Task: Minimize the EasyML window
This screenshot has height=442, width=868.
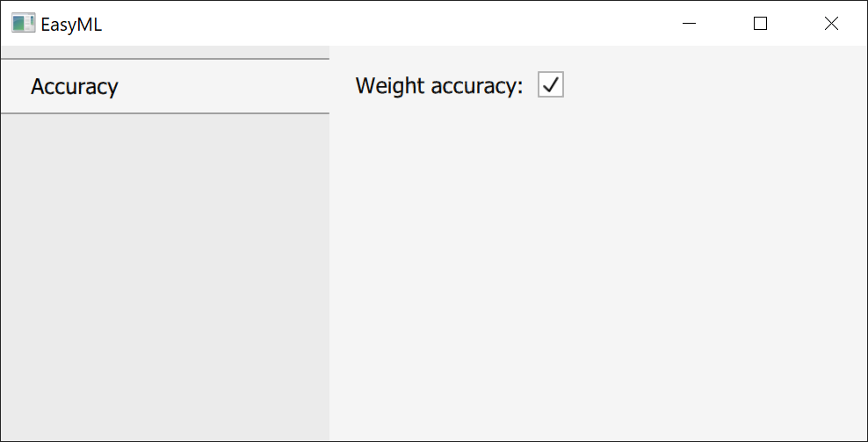Action: point(690,24)
